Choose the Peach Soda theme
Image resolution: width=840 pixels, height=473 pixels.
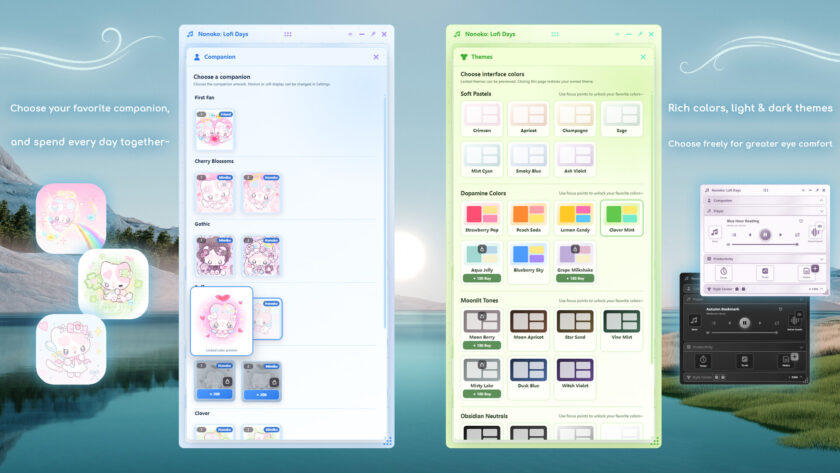point(528,218)
